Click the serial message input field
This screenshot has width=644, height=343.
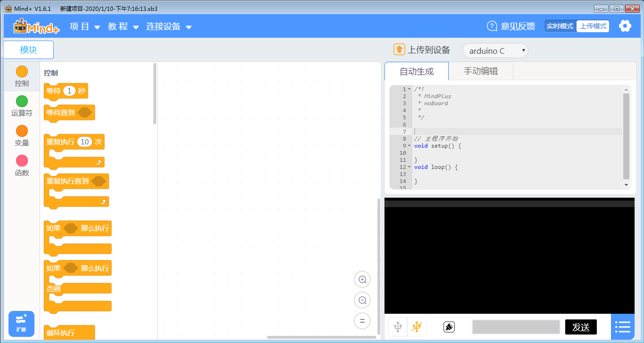516,327
